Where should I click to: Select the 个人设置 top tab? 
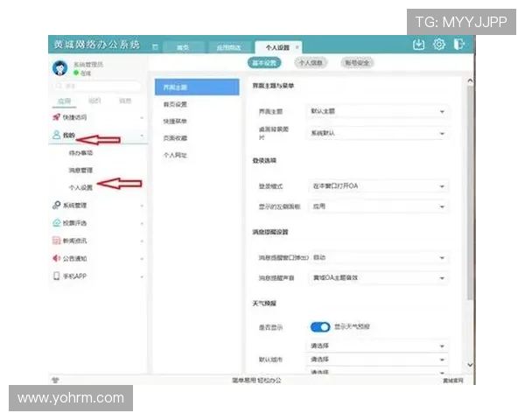[x=277, y=47]
